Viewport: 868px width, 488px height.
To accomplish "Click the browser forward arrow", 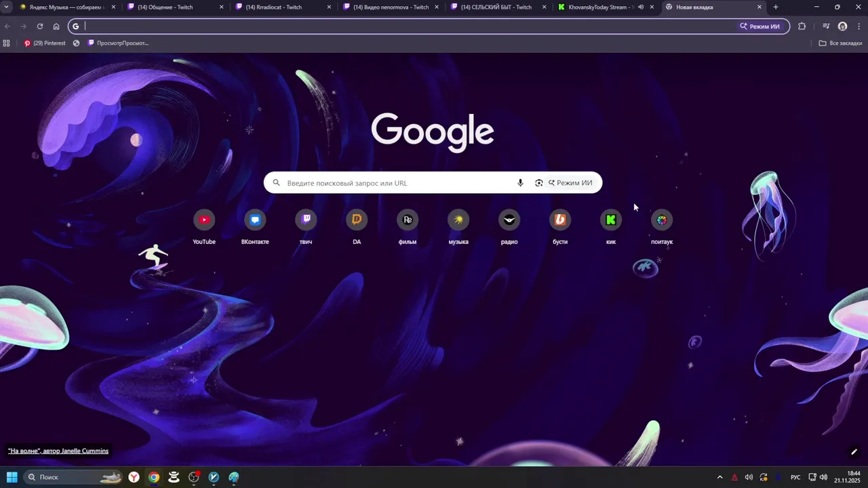I will [24, 26].
